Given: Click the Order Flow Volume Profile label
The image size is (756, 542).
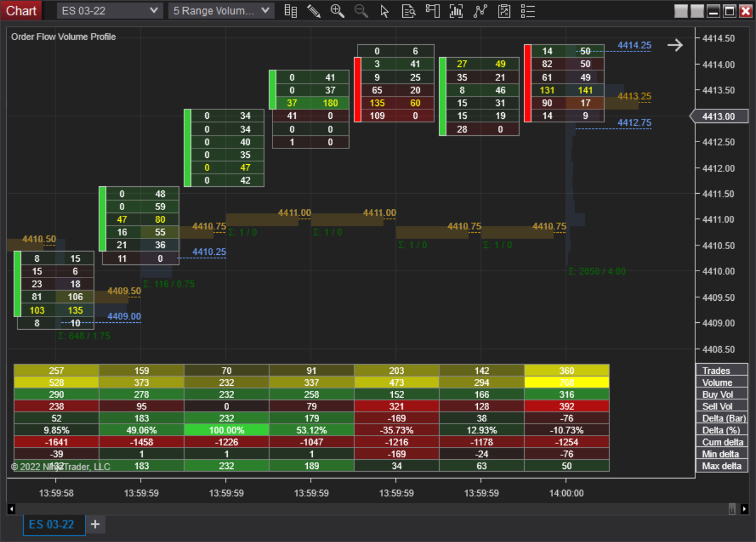Looking at the screenshot, I should coord(63,37).
